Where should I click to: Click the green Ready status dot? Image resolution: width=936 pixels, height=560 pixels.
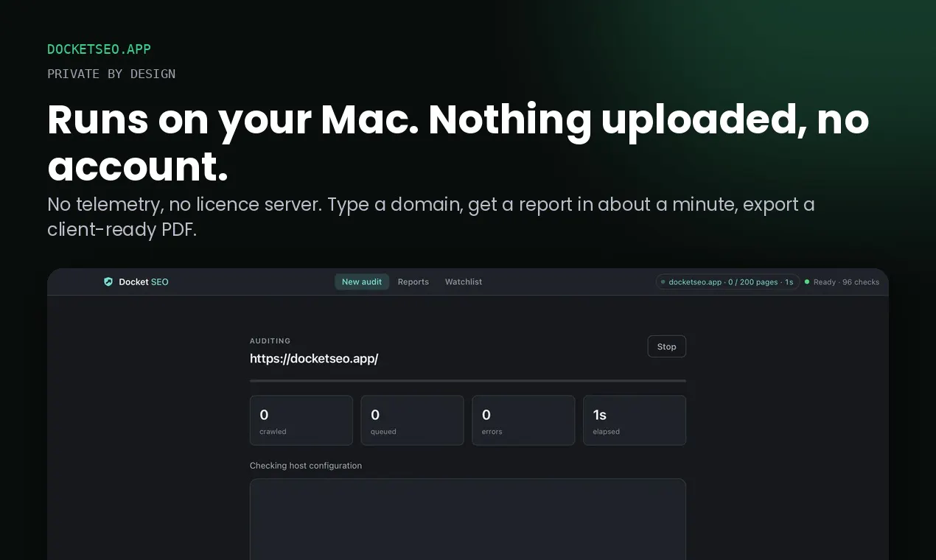tap(807, 281)
